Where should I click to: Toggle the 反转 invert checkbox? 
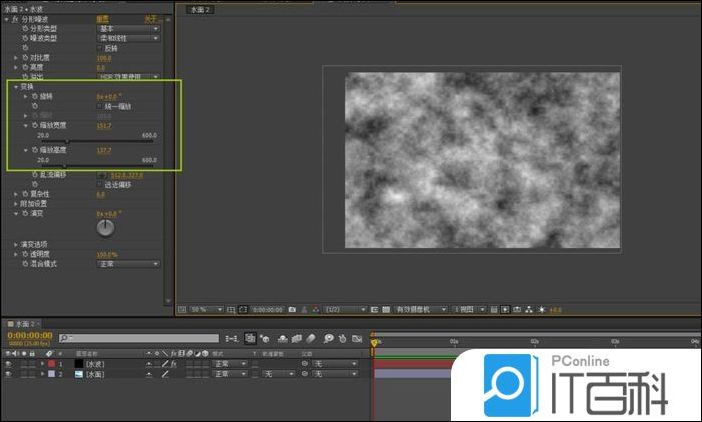click(99, 47)
